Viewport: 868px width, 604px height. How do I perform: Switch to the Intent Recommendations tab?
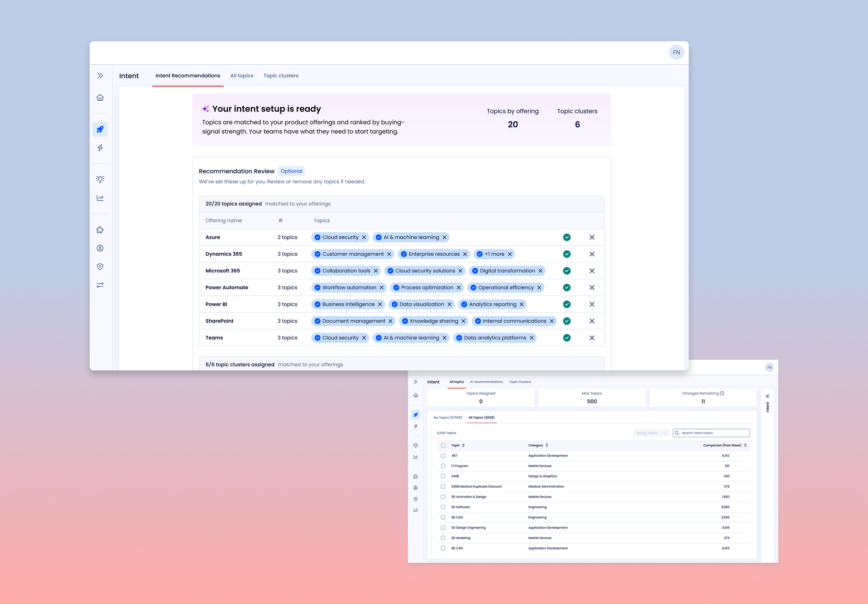188,76
